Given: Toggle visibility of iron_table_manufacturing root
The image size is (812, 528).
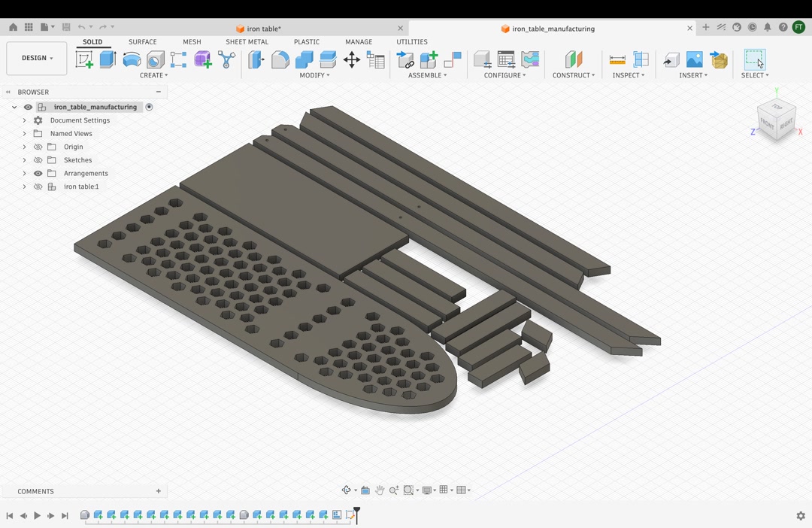Looking at the screenshot, I should point(28,107).
